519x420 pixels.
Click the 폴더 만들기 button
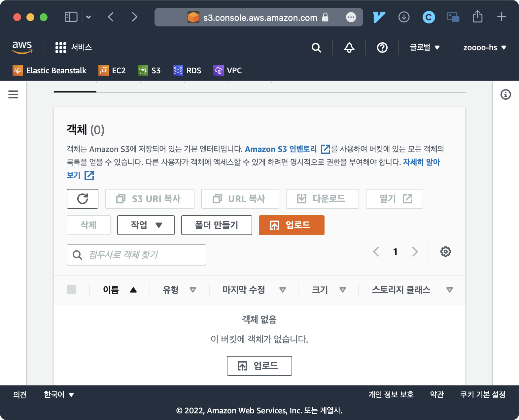(217, 225)
